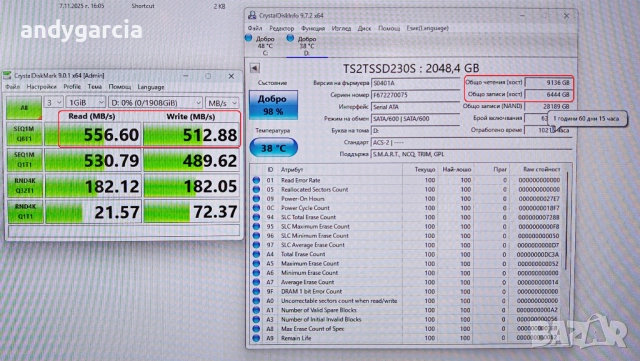The height and width of the screenshot is (361, 640).
Task: Run all benchmarks with the All button
Action: (x=24, y=108)
